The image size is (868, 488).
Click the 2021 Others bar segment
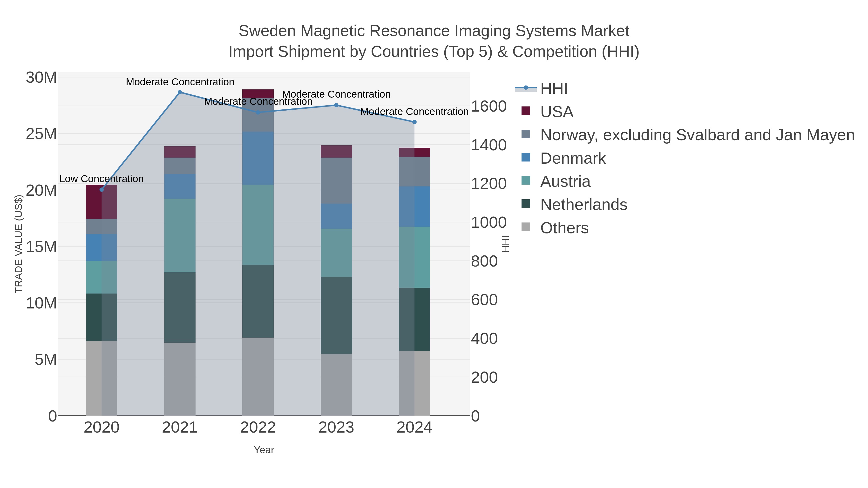point(180,379)
